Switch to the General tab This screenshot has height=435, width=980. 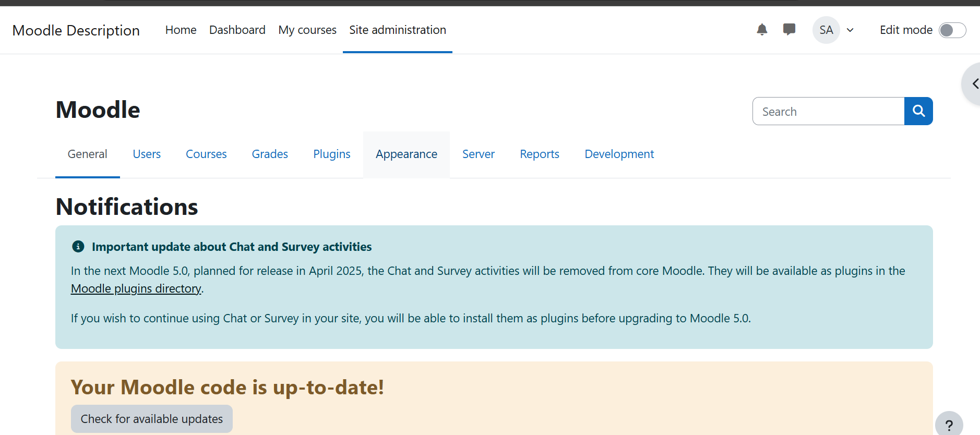tap(87, 154)
